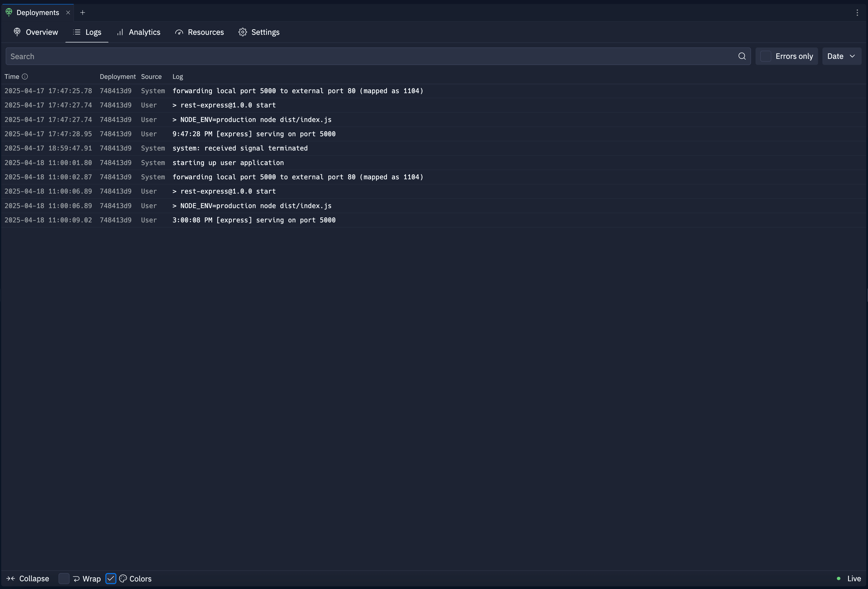Select 11:00:06.89 'NODE_ENV=production' log line
Viewport: 868px width, 589px height.
(252, 206)
